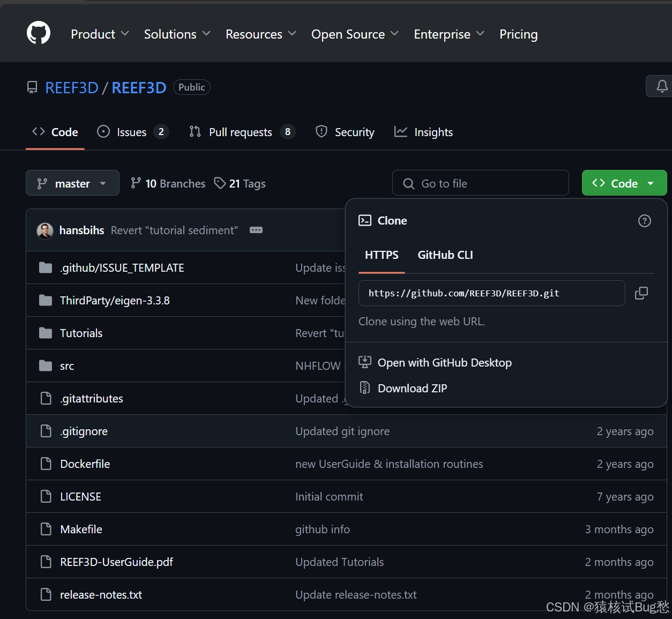Click file icon of Dockerfile

(46, 464)
